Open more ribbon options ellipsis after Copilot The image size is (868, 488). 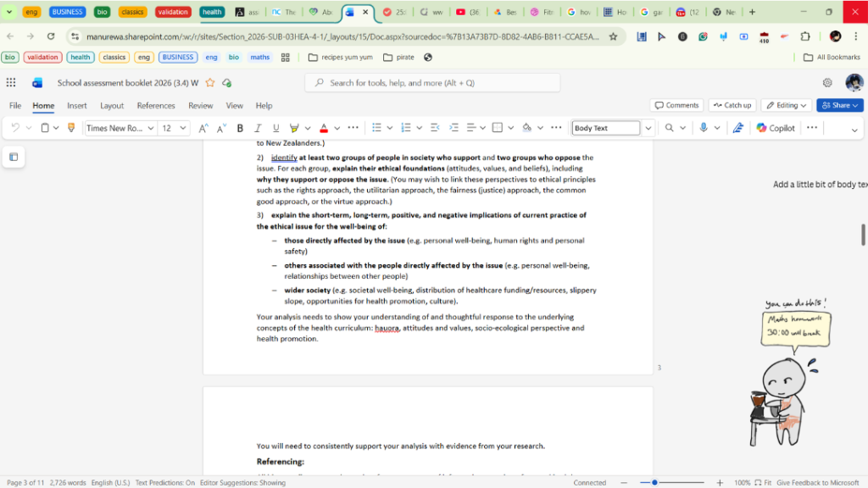point(812,128)
